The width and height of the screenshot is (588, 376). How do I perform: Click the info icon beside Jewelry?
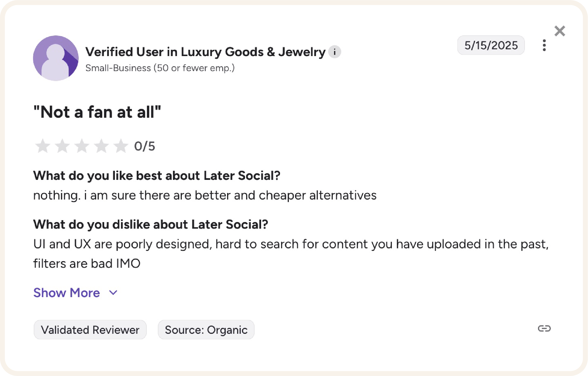pyautogui.click(x=334, y=52)
